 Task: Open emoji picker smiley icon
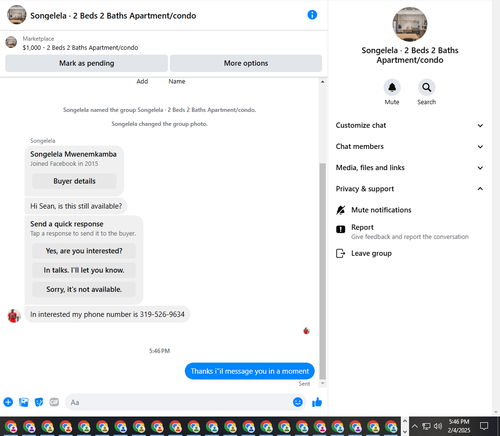click(x=298, y=402)
